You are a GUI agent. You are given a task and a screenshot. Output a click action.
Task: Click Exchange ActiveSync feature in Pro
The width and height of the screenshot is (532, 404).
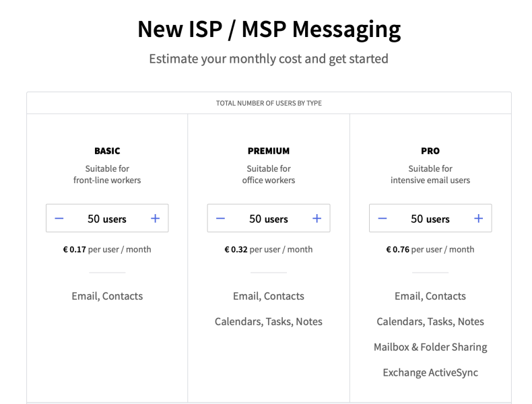coord(430,372)
